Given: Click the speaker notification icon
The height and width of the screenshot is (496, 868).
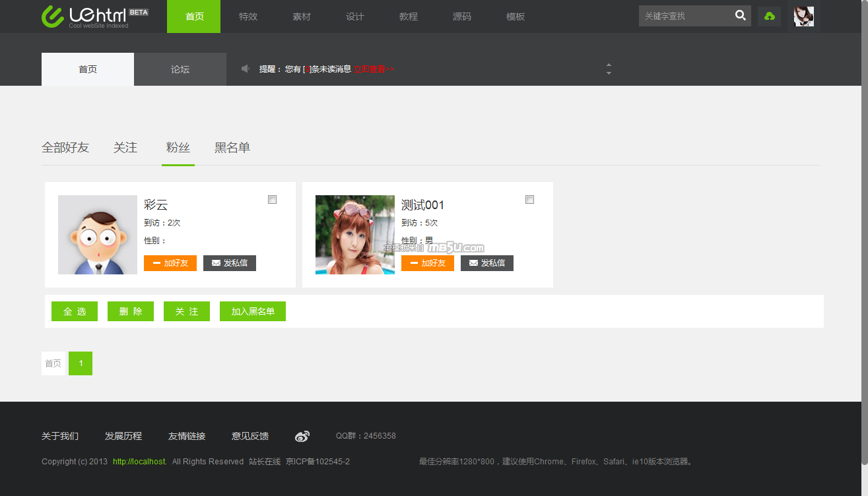Looking at the screenshot, I should click(246, 69).
